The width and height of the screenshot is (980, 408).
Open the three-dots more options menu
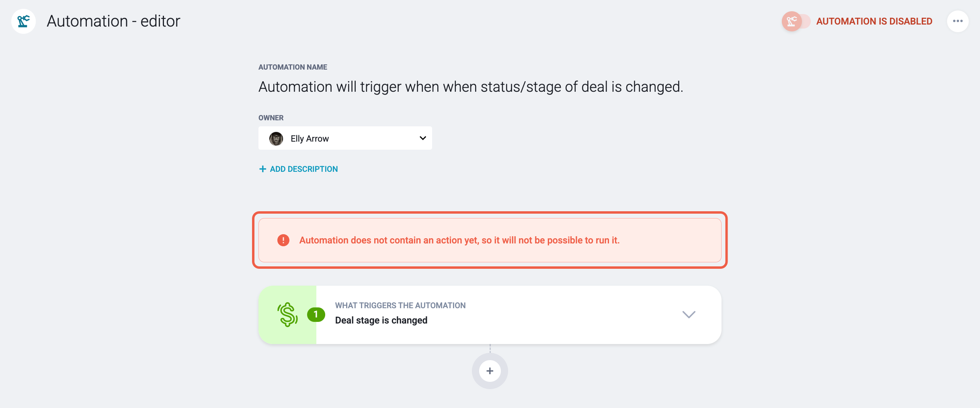957,21
